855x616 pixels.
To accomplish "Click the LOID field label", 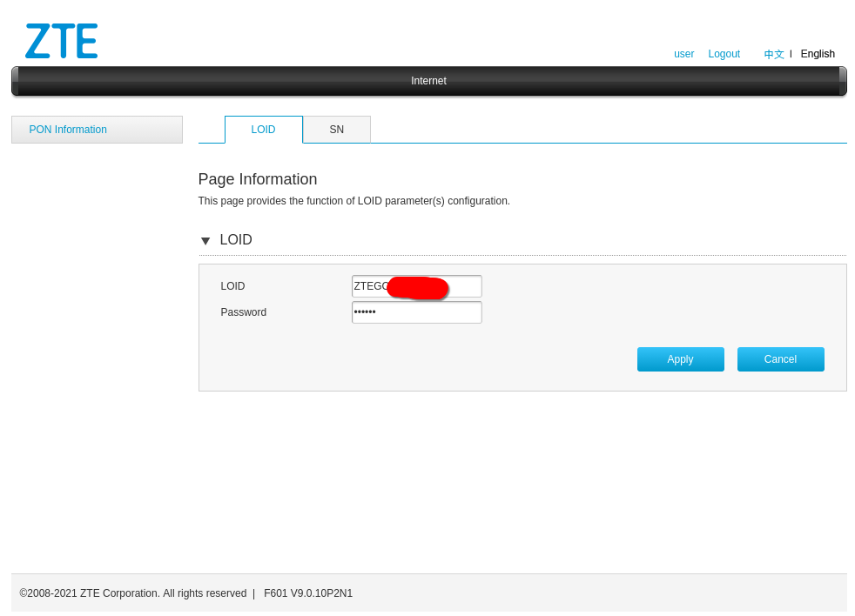I will [232, 286].
